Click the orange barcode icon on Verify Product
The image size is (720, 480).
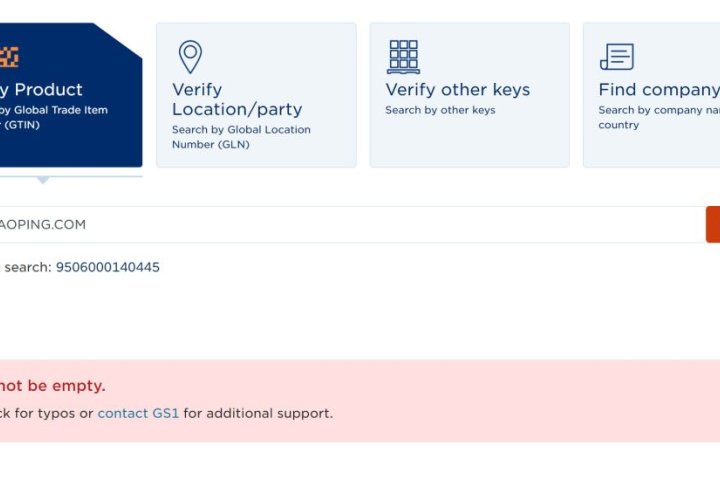tap(9, 56)
